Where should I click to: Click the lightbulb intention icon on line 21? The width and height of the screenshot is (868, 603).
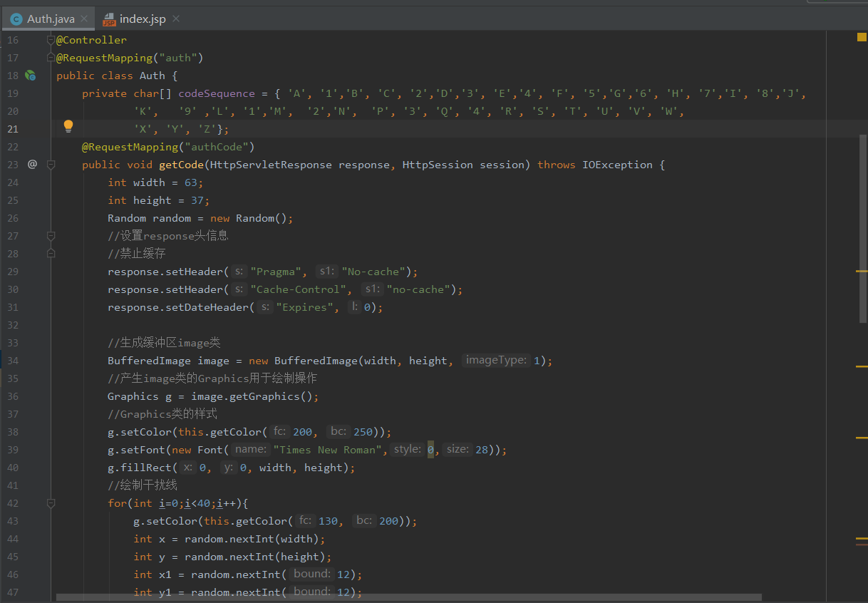point(68,127)
